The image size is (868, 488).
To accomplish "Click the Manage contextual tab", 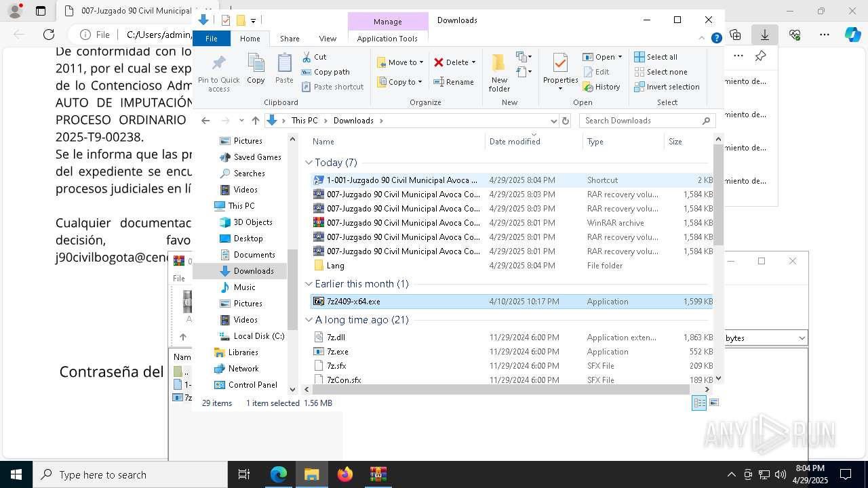I will pyautogui.click(x=387, y=22).
